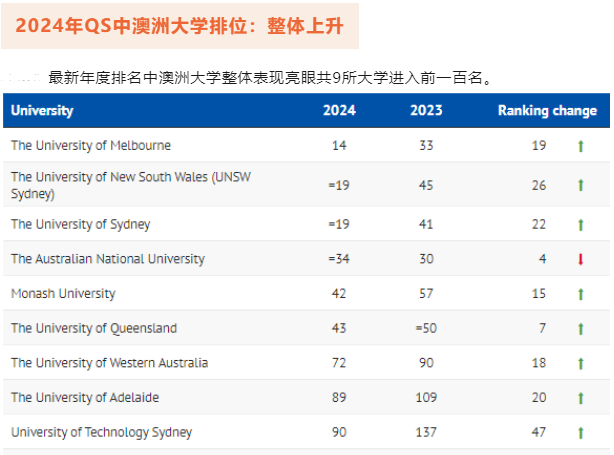This screenshot has height=455, width=614.
Task: Click Western Australia's change value 18
Action: (x=539, y=363)
